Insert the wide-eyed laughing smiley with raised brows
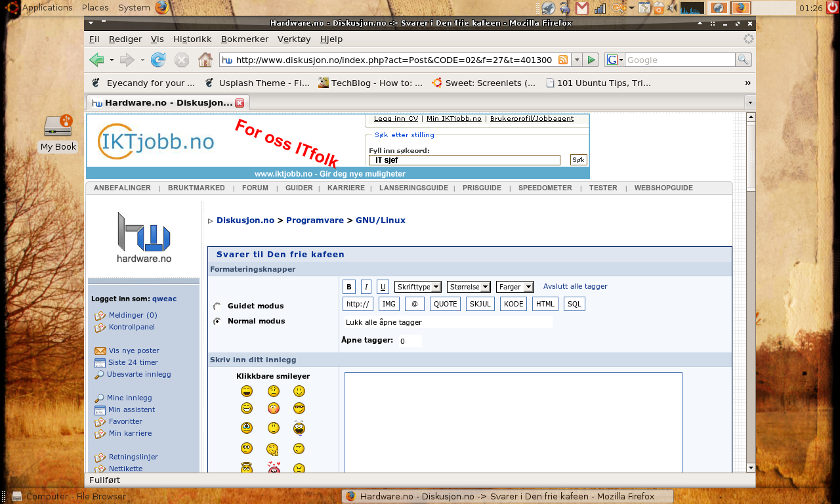Viewport: 840px width, 504px height. click(x=299, y=428)
